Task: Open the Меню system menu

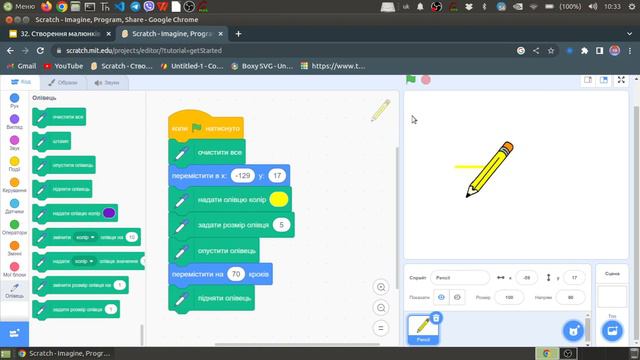Action: [x=19, y=7]
